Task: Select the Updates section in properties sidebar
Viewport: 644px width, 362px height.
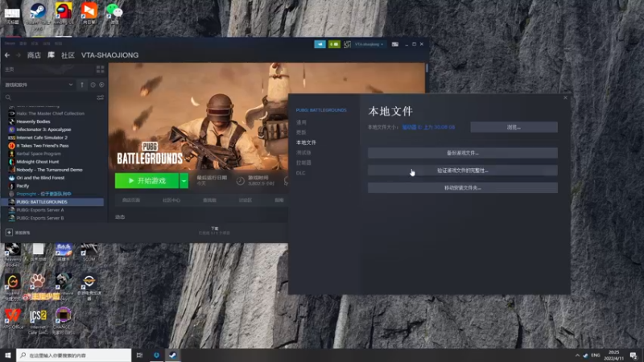Action: pos(301,132)
